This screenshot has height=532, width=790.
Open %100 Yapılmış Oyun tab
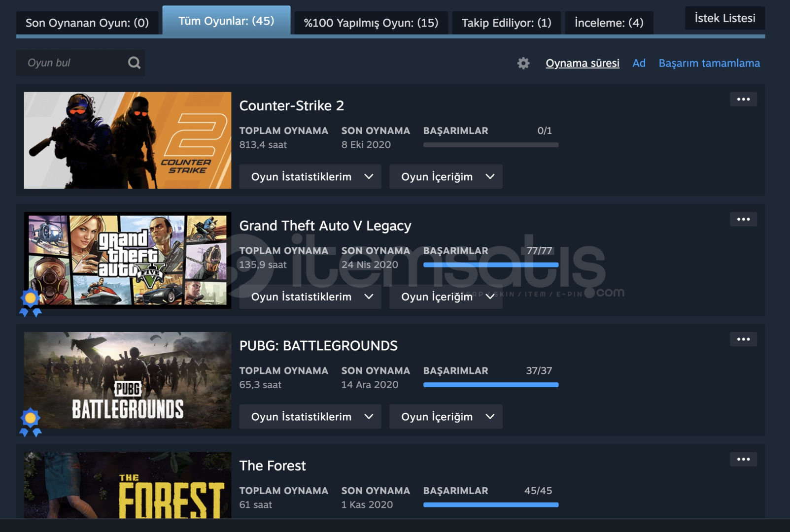(x=371, y=23)
